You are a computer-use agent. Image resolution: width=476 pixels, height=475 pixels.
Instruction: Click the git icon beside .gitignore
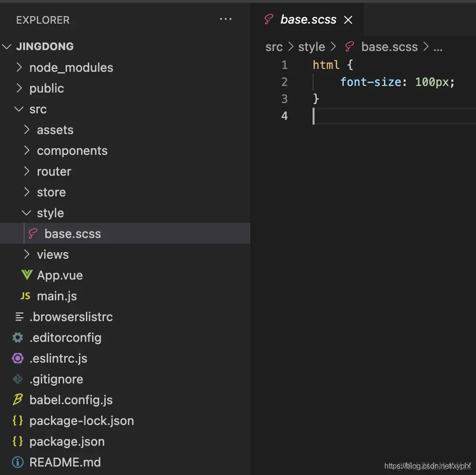tap(18, 379)
